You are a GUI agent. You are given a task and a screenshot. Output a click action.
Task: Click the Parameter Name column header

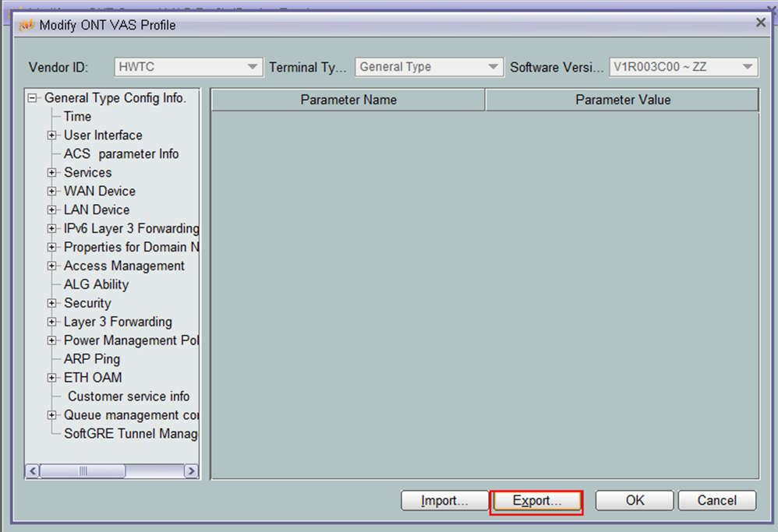(348, 100)
